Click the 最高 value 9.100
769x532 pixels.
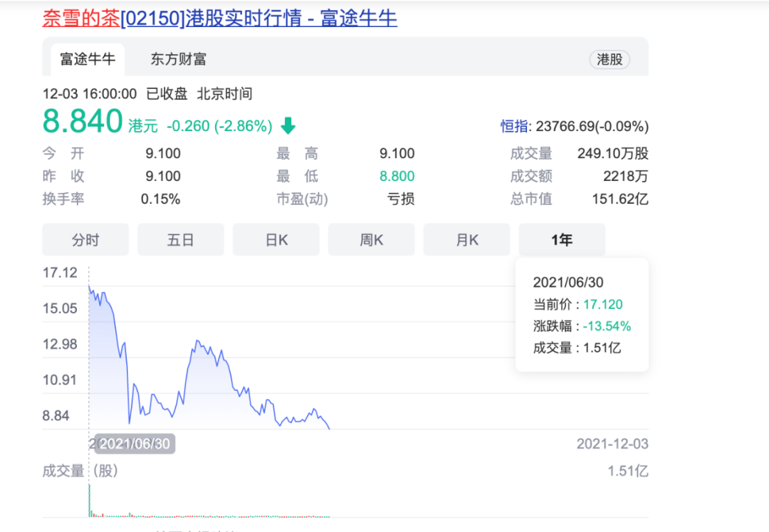397,153
